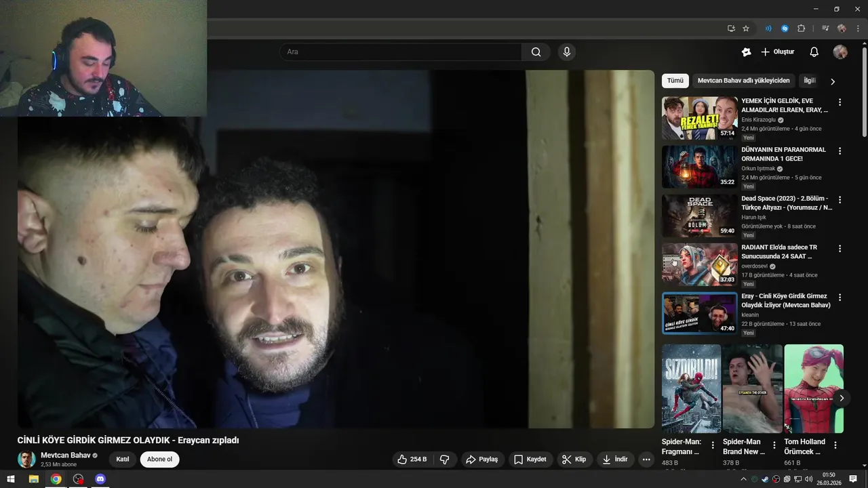The height and width of the screenshot is (488, 868).
Task: Open Mevtcan Bahav channel name link
Action: point(65,455)
